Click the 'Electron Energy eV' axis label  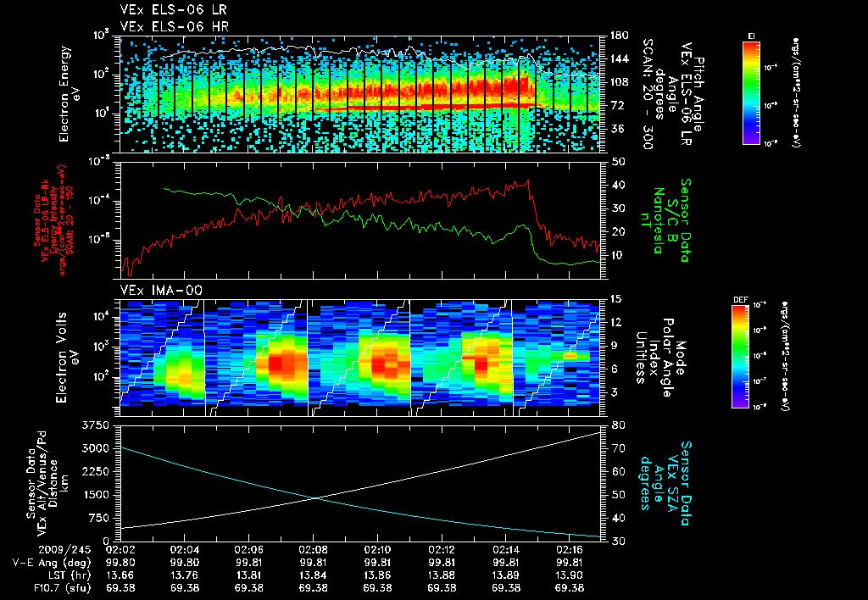[x=68, y=93]
